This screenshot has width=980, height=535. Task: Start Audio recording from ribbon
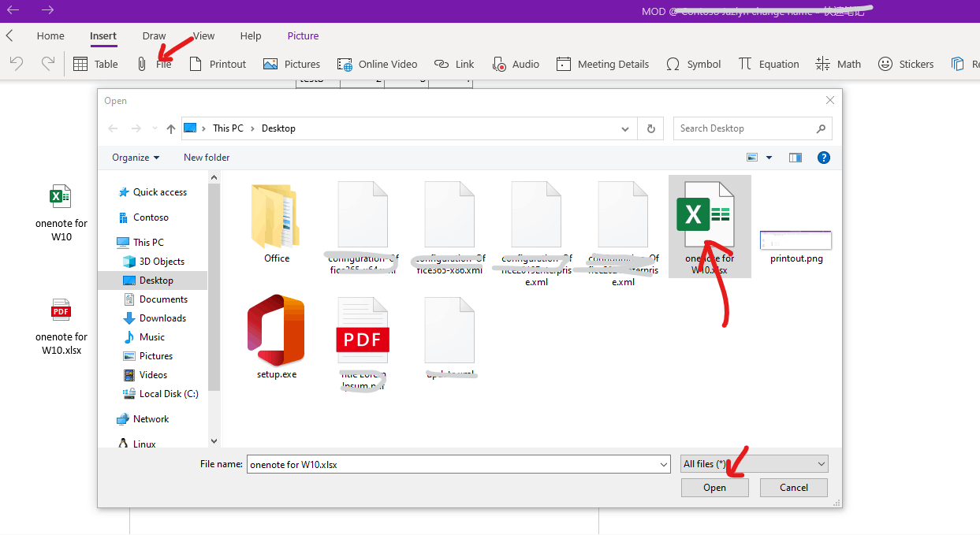click(x=516, y=64)
